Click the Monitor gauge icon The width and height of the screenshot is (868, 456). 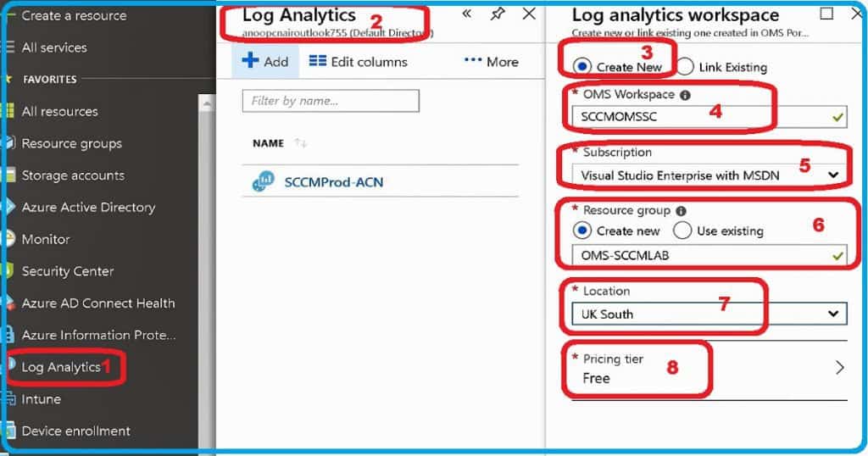tap(8, 238)
